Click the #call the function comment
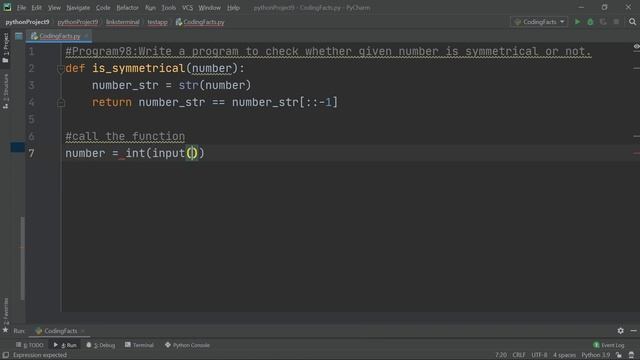Viewport: 640px width, 360px height. [x=125, y=136]
